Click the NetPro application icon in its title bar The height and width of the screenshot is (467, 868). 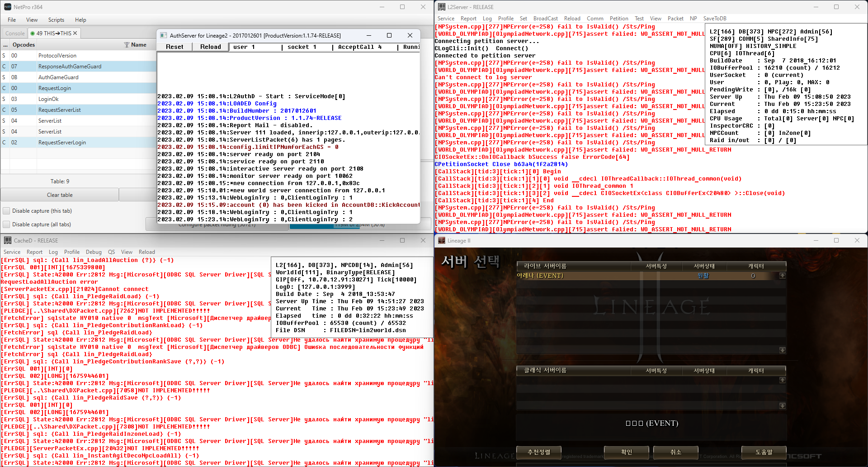pos(7,7)
